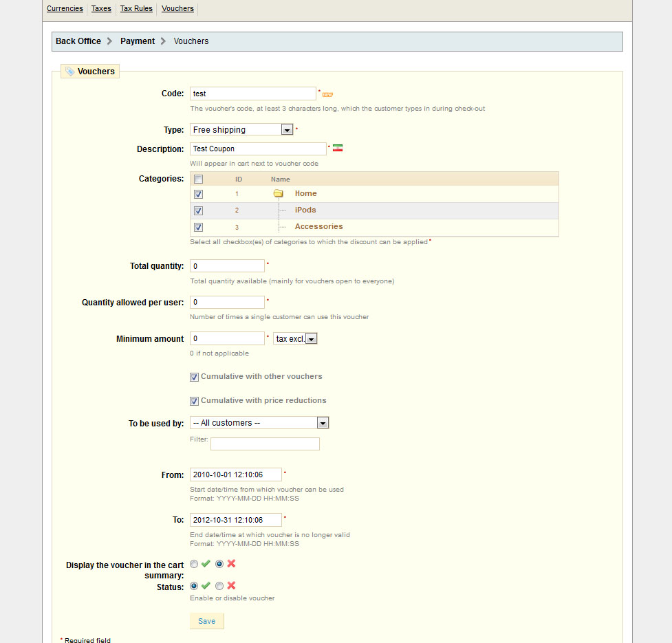
Task: Click the Minimum amount field
Action: coord(227,338)
